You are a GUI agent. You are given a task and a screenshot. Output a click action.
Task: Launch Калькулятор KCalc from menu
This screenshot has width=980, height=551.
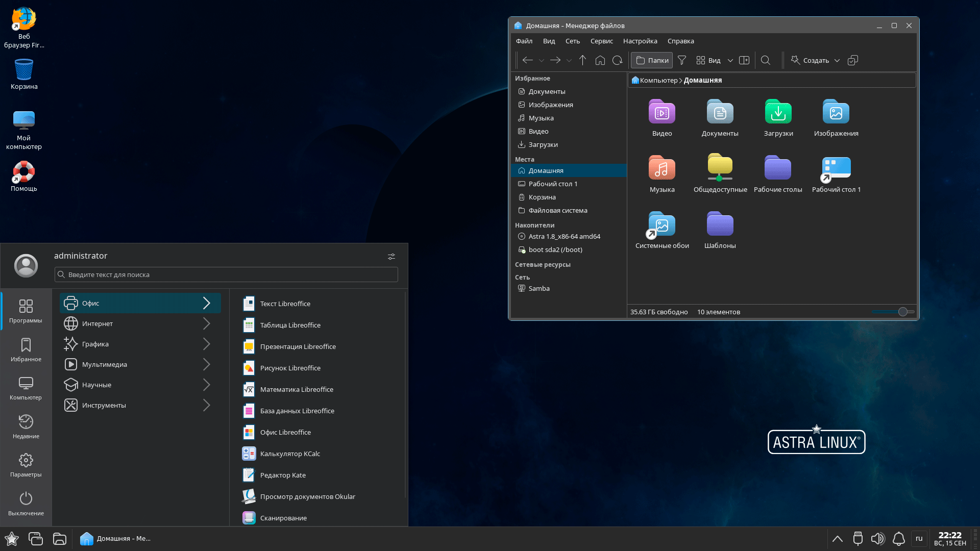(x=290, y=454)
